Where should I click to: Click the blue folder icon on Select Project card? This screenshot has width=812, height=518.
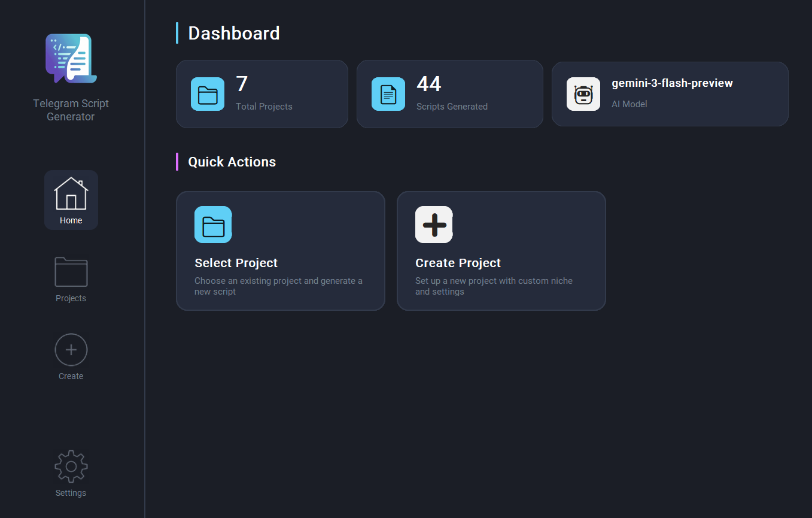212,225
